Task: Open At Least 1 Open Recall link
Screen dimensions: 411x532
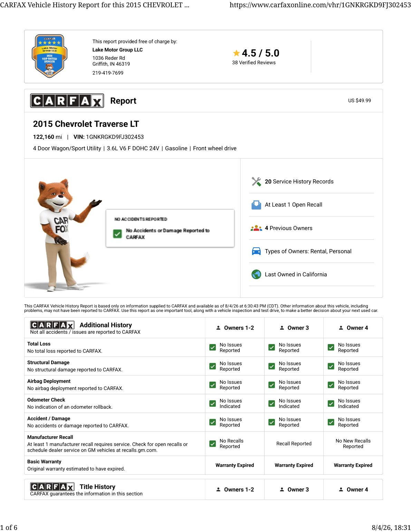Action: [x=294, y=205]
